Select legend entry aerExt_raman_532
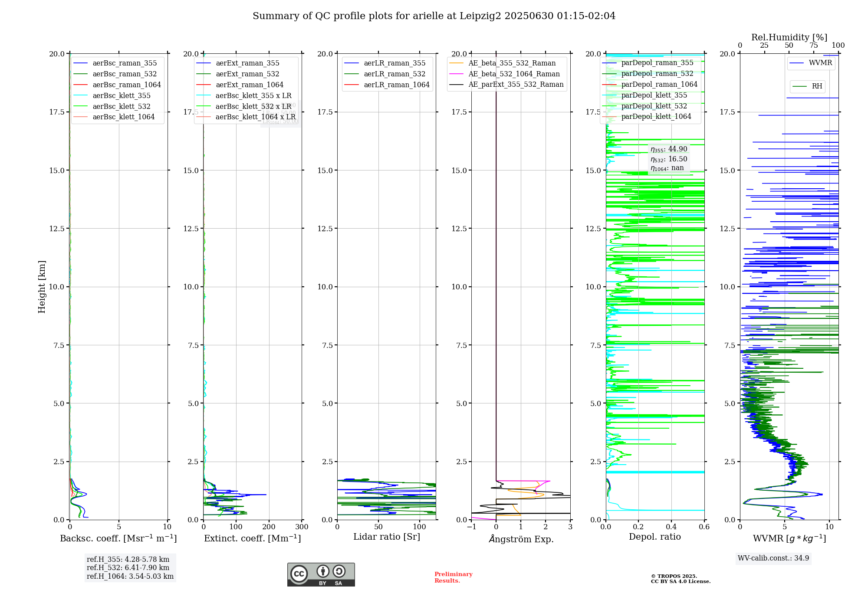This screenshot has width=868, height=590. (x=238, y=74)
